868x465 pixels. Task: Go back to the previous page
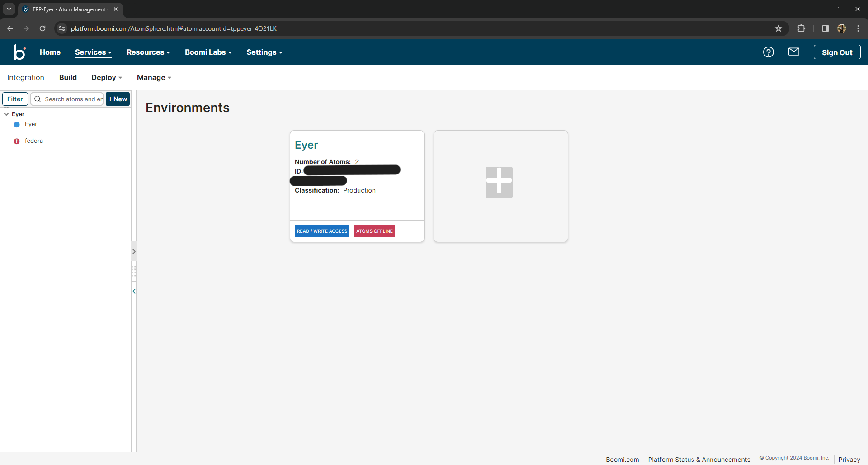coord(10,28)
